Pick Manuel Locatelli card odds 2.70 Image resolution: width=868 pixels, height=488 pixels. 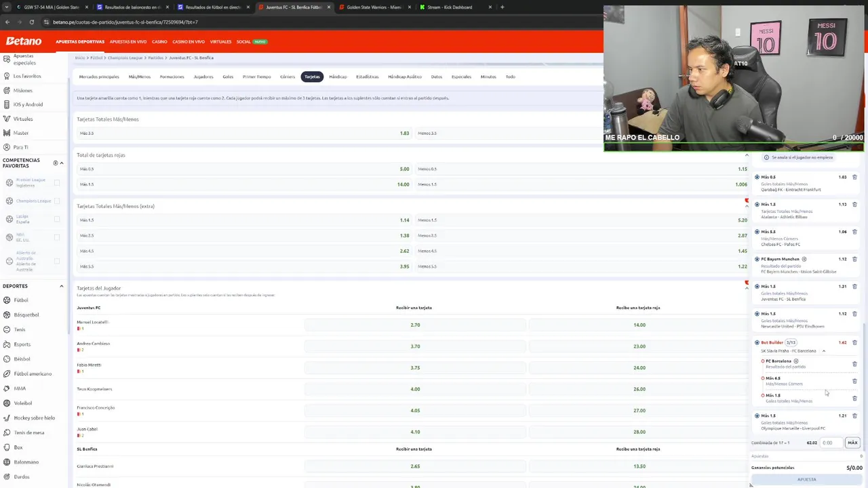pos(415,325)
